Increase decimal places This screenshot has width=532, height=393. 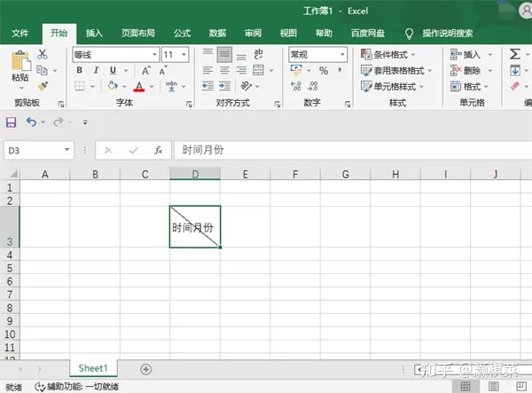click(x=296, y=86)
